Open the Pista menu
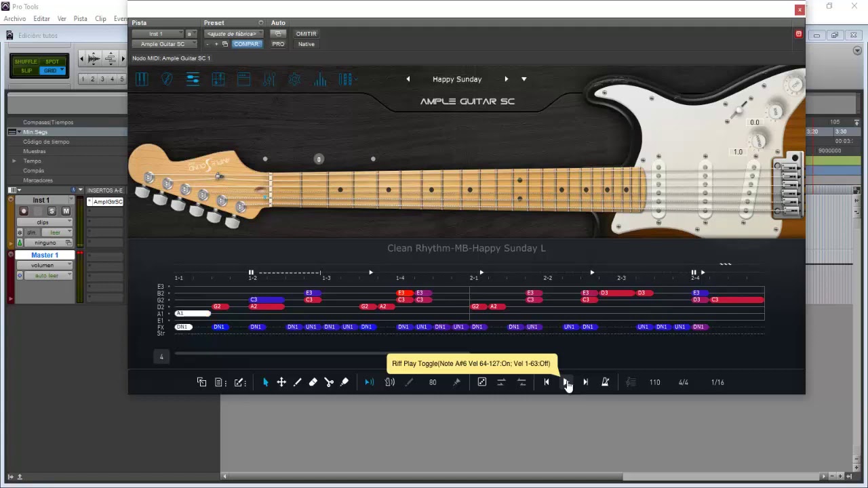The image size is (868, 488). point(80,19)
